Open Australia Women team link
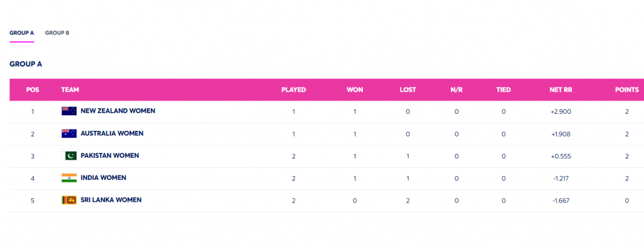 coord(112,133)
